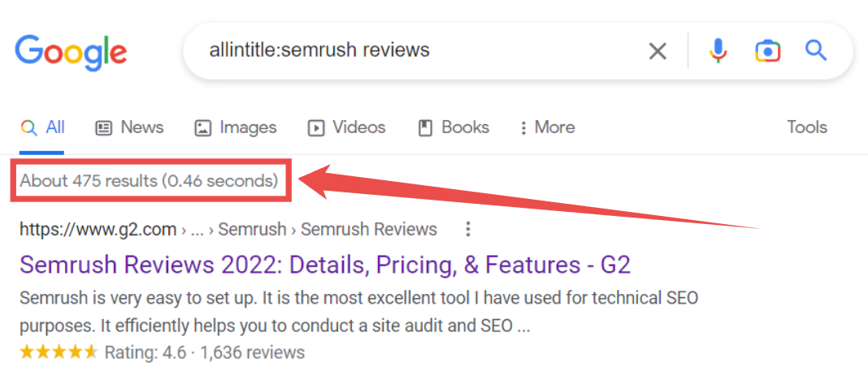Image resolution: width=868 pixels, height=384 pixels.
Task: Click the News tab icon
Action: (x=103, y=127)
